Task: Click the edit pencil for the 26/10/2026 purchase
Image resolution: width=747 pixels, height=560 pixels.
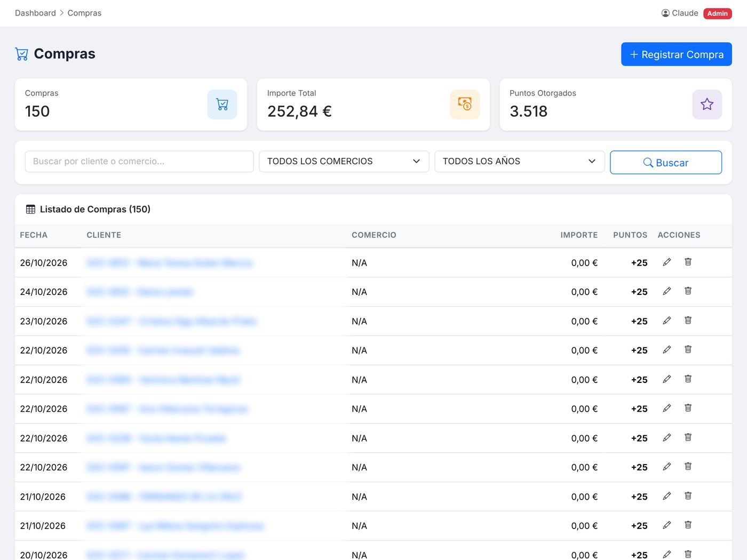Action: [666, 262]
